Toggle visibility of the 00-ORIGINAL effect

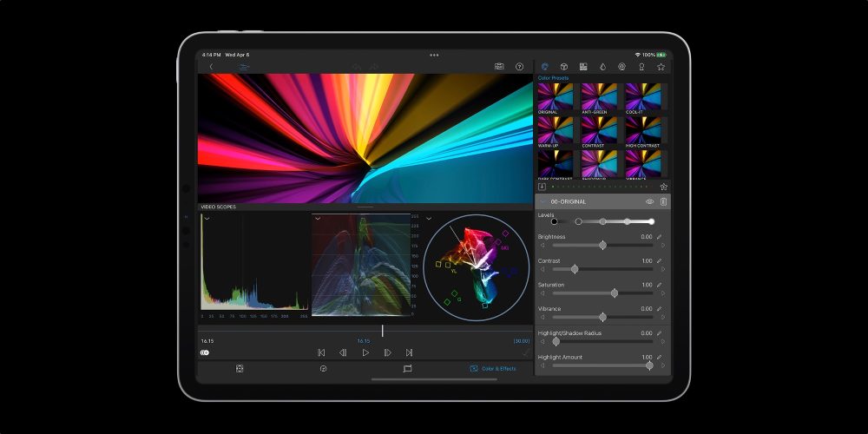point(649,201)
